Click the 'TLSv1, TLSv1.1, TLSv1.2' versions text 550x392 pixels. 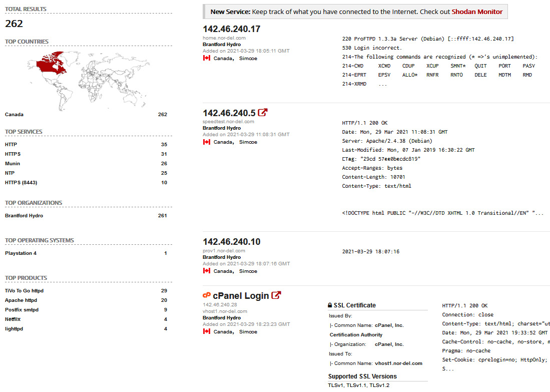point(358,385)
